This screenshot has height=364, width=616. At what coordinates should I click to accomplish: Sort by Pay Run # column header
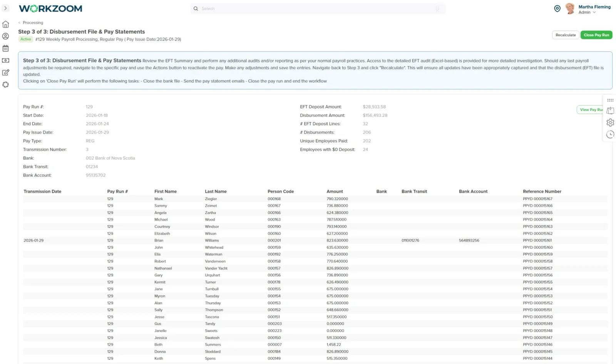[117, 191]
